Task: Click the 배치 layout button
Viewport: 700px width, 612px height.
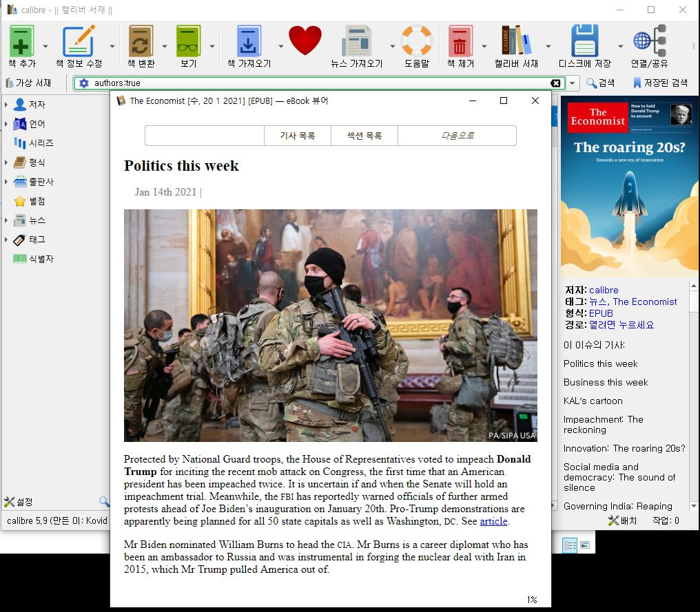Action: (x=622, y=520)
